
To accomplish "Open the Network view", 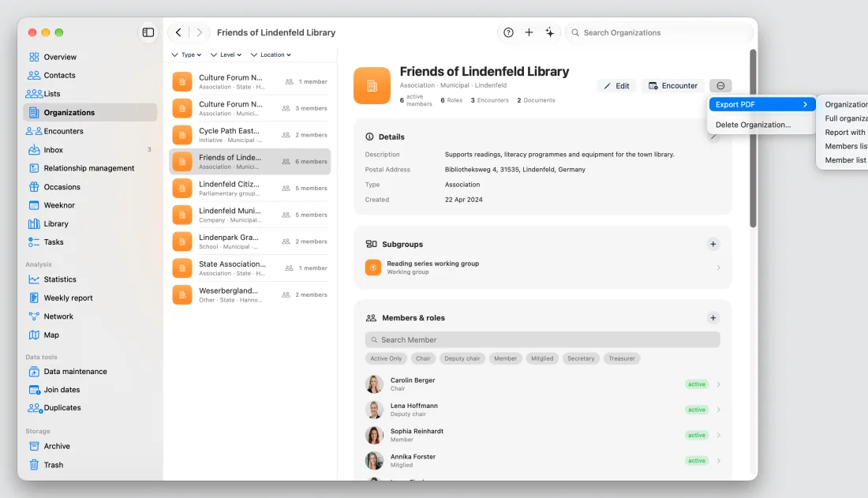I will pyautogui.click(x=91, y=316).
